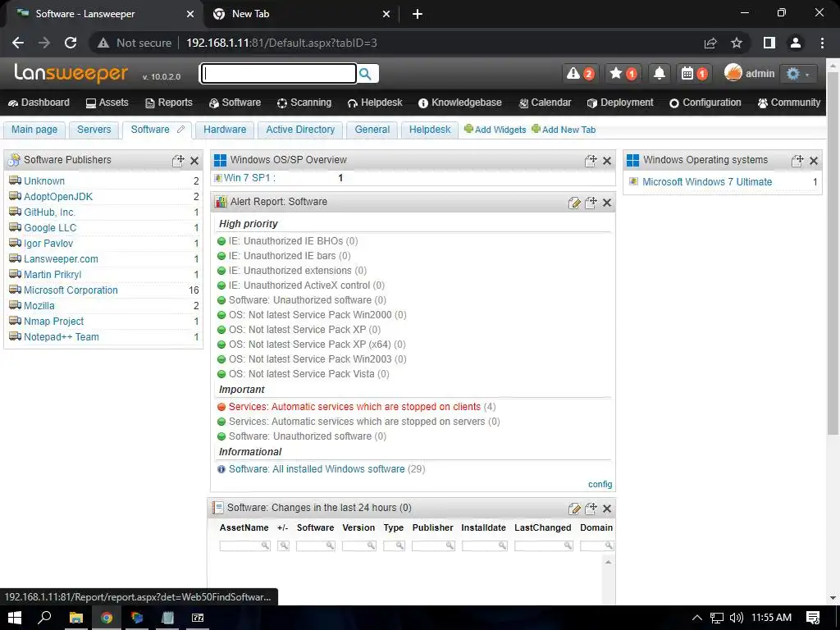This screenshot has width=840, height=630.
Task: Open the Reports menu
Action: (169, 103)
